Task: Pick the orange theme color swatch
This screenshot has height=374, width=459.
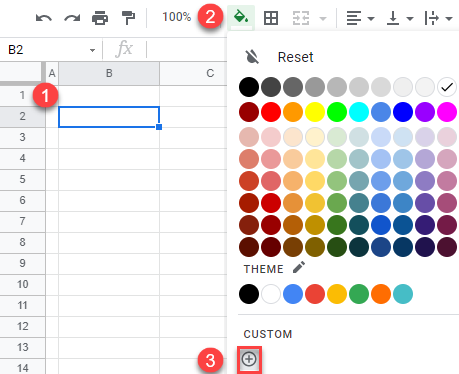Action: 381,294
